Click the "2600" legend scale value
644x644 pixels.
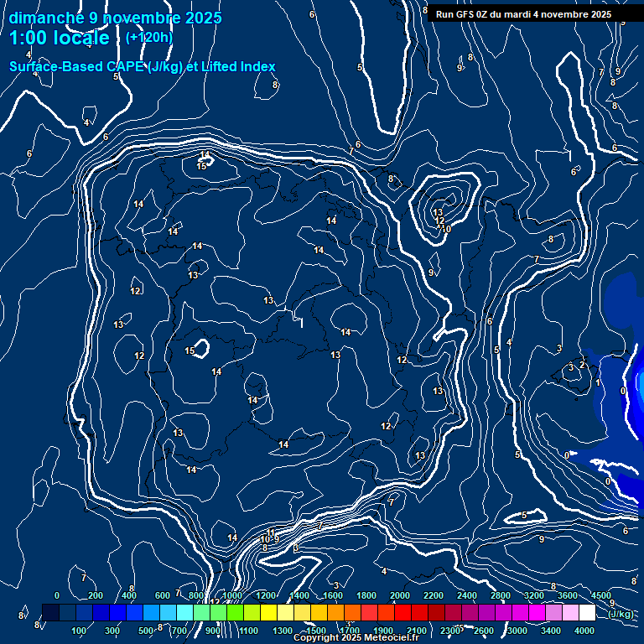tap(484, 631)
